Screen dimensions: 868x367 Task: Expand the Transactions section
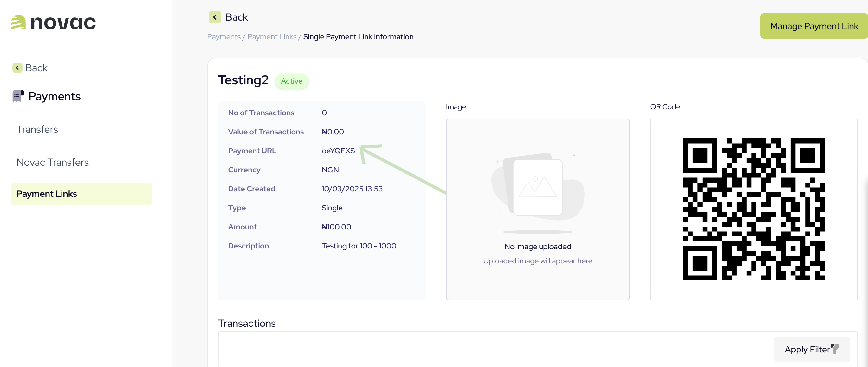pyautogui.click(x=247, y=323)
